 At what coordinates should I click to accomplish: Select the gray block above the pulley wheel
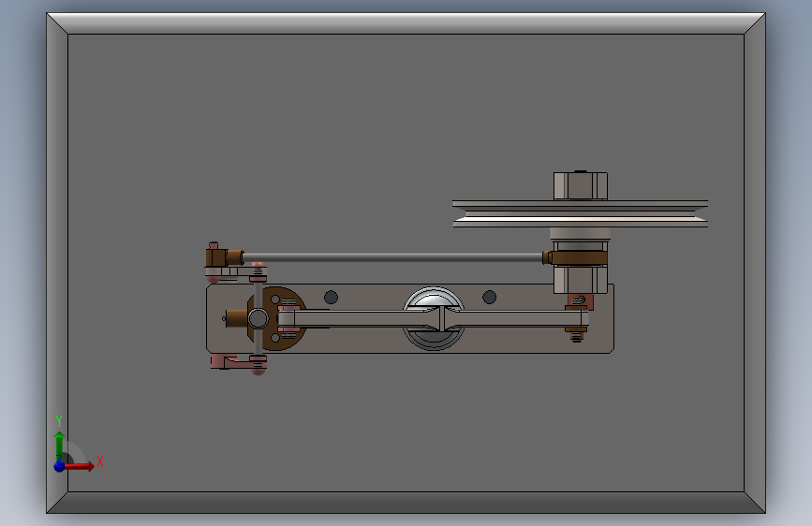pyautogui.click(x=581, y=186)
